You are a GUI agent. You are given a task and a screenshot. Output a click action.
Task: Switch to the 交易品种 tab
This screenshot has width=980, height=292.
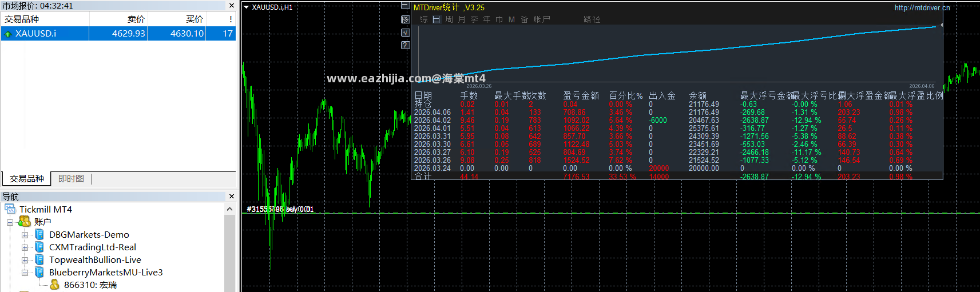[26, 179]
